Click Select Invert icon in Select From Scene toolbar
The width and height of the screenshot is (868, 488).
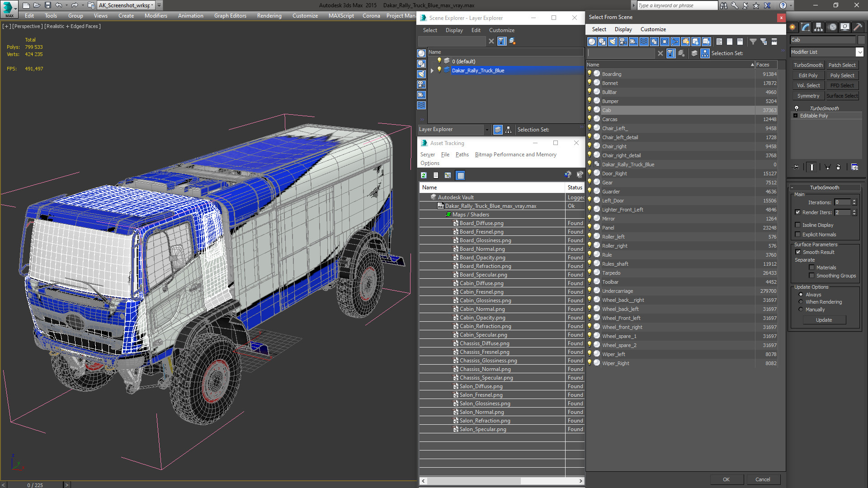[740, 42]
